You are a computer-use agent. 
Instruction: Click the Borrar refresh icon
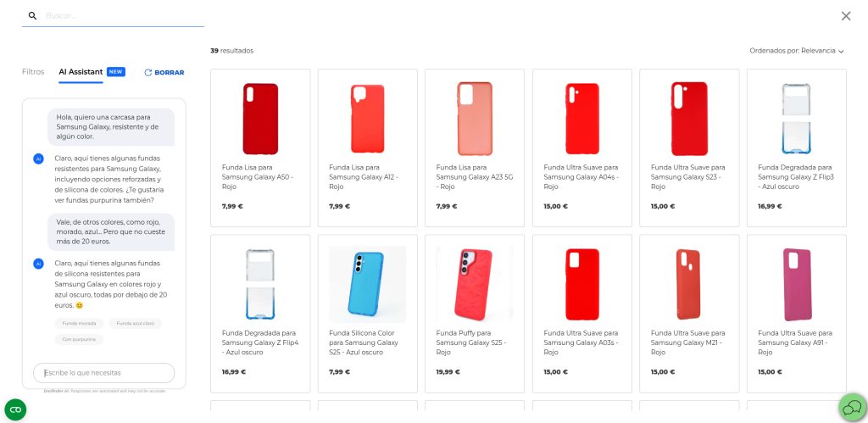pos(148,73)
